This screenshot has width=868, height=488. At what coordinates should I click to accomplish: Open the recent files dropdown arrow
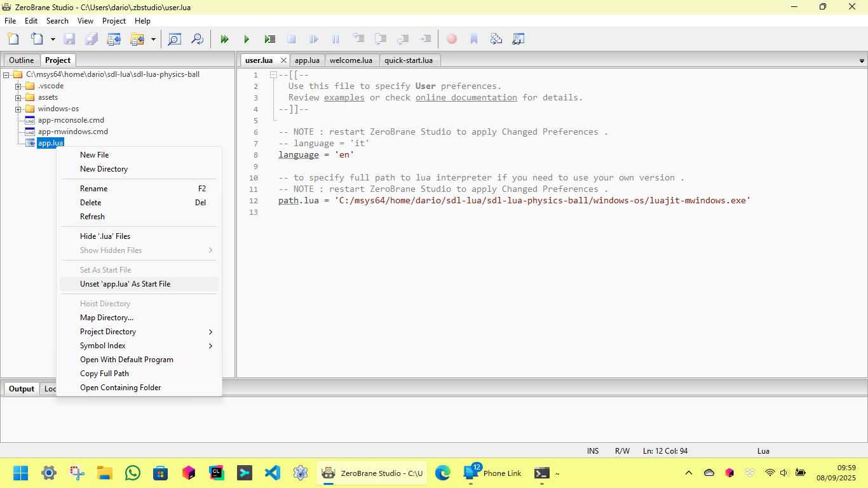click(53, 39)
